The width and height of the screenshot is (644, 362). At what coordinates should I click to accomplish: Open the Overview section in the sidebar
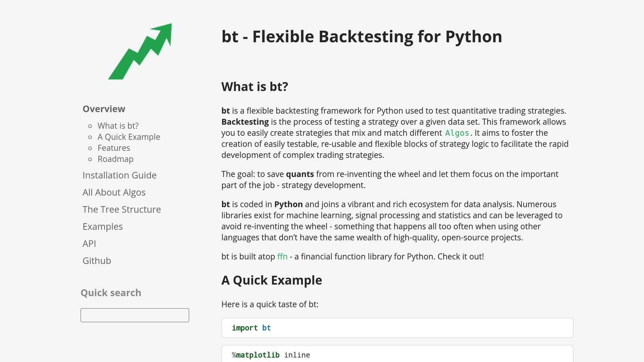pyautogui.click(x=104, y=109)
